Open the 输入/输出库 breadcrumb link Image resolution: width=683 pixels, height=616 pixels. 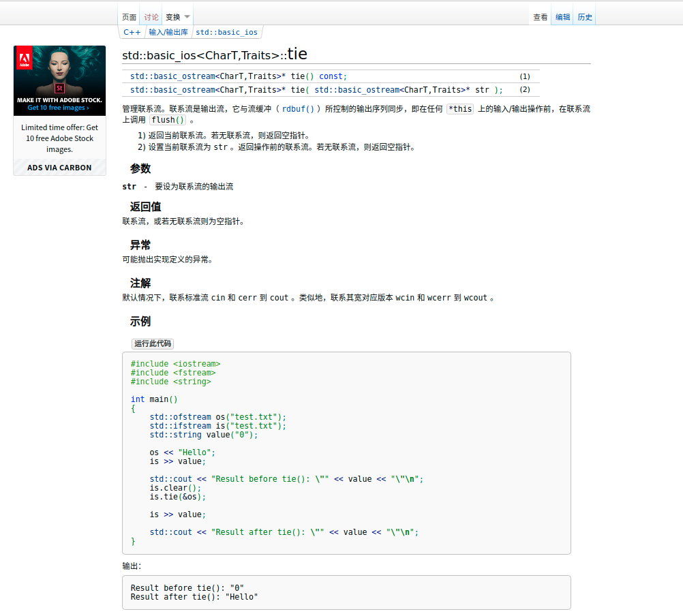168,31
